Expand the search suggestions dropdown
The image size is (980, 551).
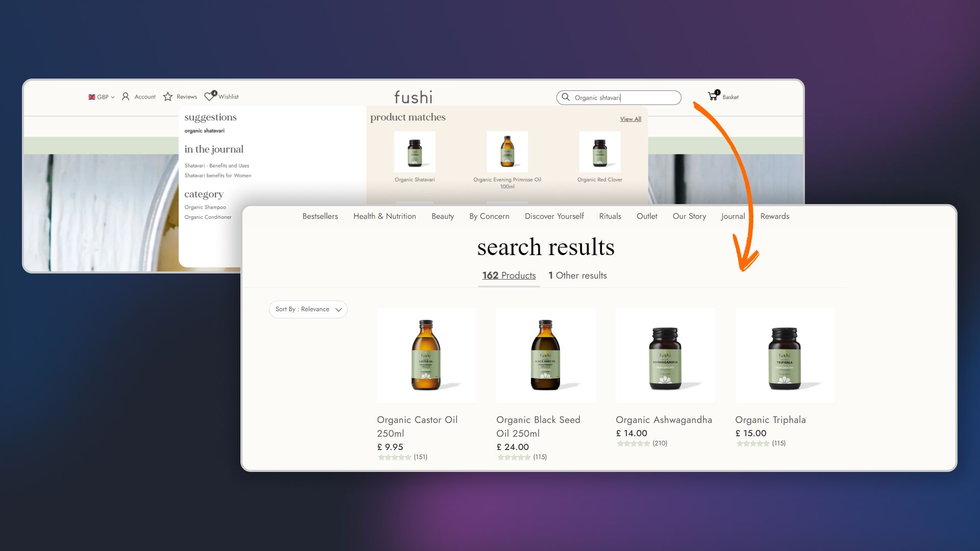point(619,97)
